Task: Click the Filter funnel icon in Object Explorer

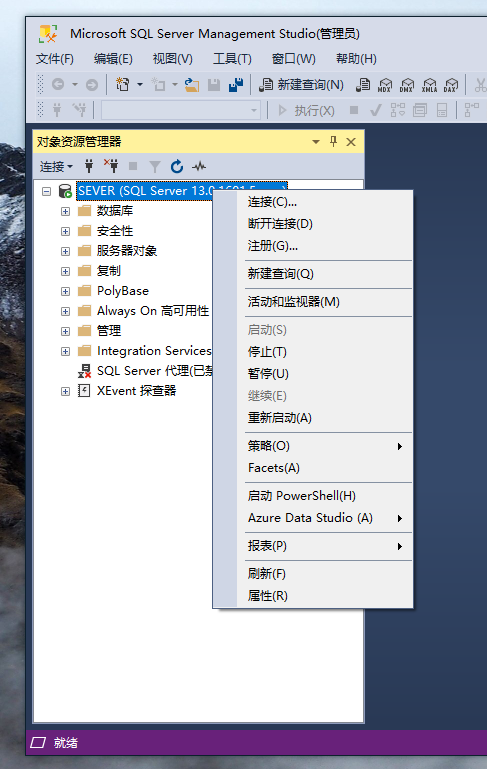Action: coord(154,167)
